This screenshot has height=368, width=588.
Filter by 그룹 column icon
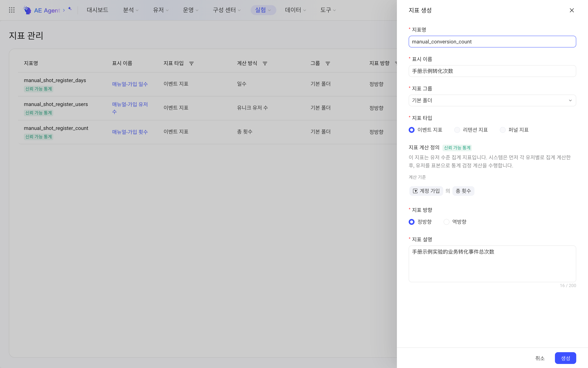tap(328, 63)
